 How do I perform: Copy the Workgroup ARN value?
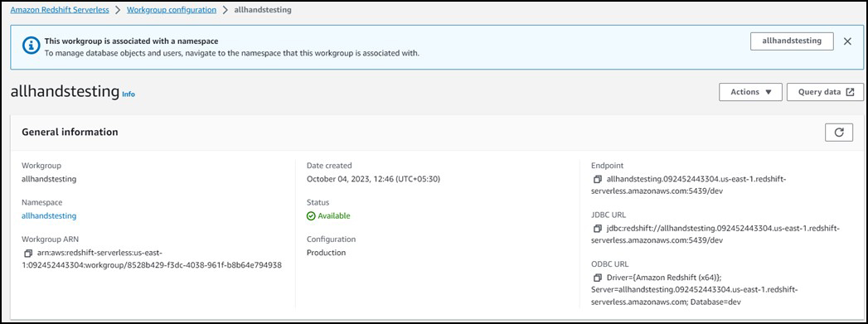coord(28,254)
